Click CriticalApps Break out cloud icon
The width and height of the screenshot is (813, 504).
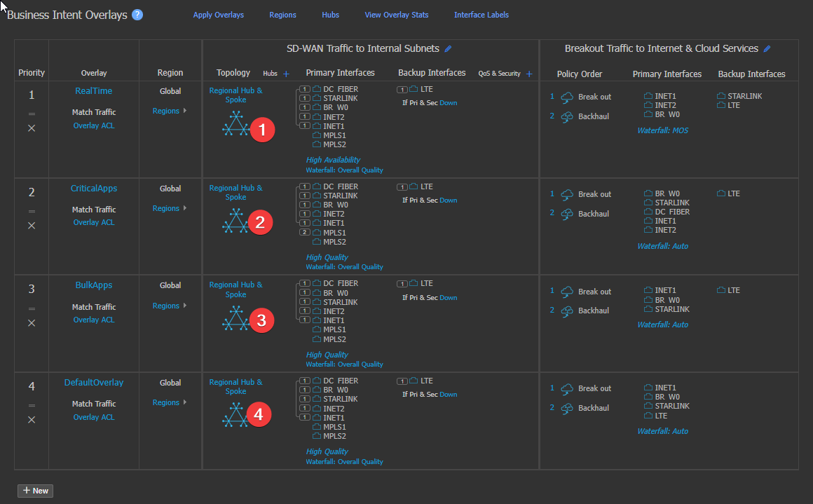[x=567, y=194]
